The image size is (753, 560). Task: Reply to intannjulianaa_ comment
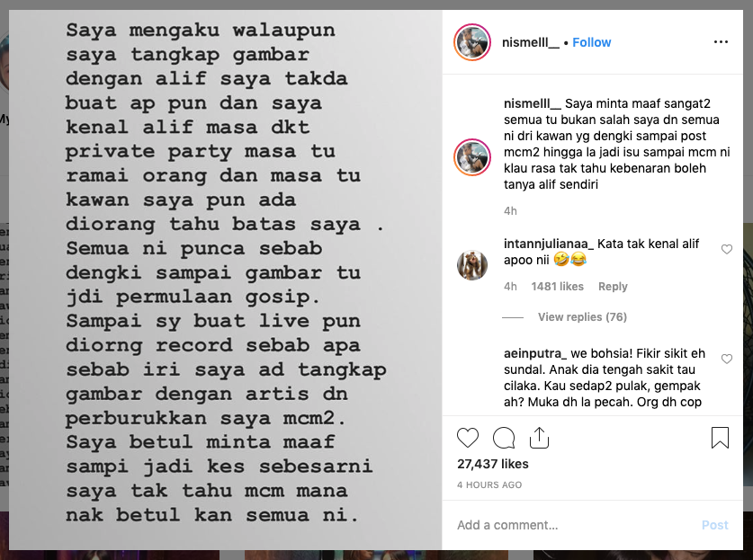click(x=613, y=287)
